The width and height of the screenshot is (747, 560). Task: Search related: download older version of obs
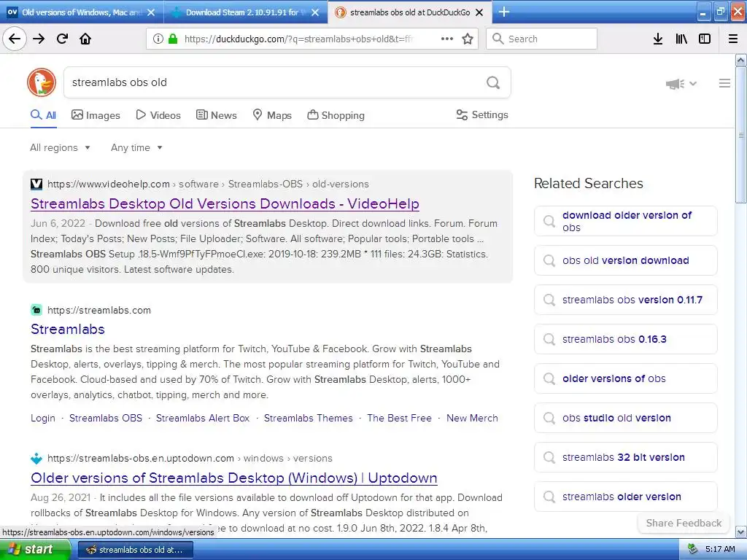coord(625,221)
